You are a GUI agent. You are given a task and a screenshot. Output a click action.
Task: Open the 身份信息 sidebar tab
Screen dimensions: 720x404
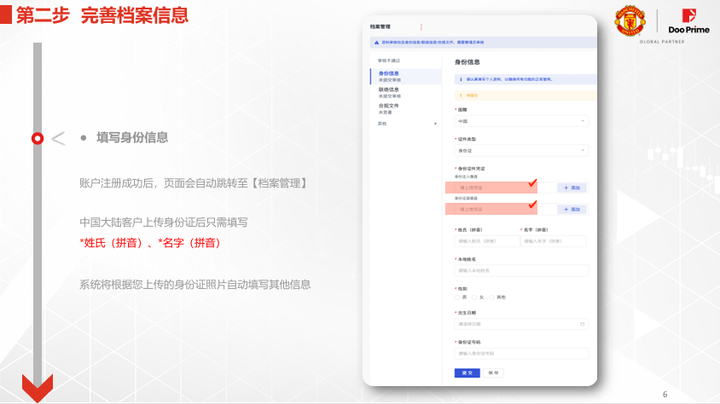coord(406,76)
